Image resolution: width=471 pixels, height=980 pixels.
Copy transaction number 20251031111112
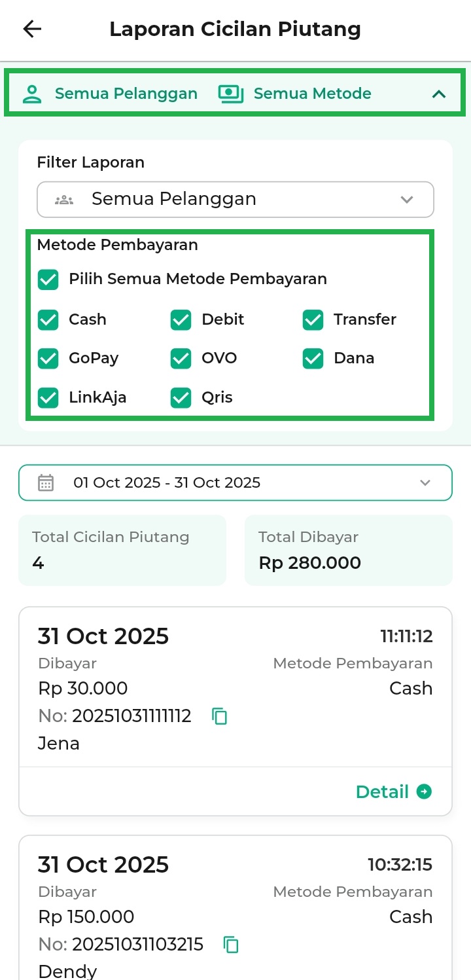coord(220,716)
